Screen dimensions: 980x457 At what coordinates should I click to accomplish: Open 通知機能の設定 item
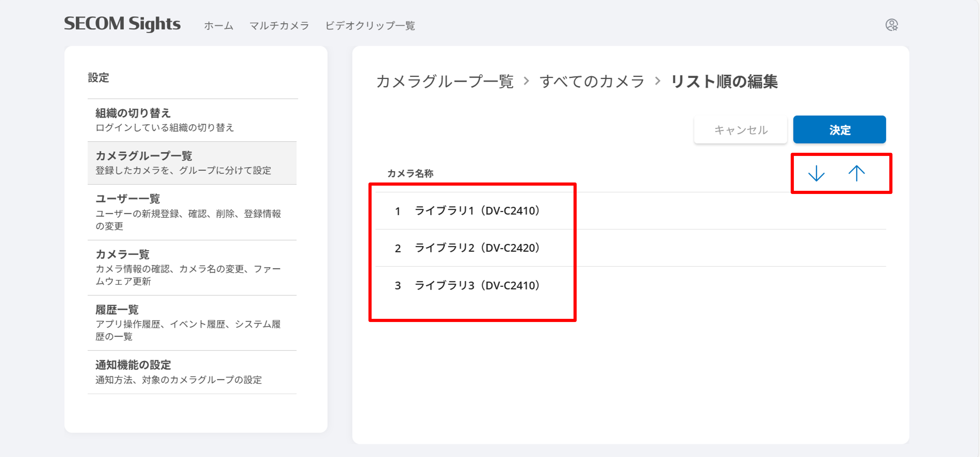point(192,372)
